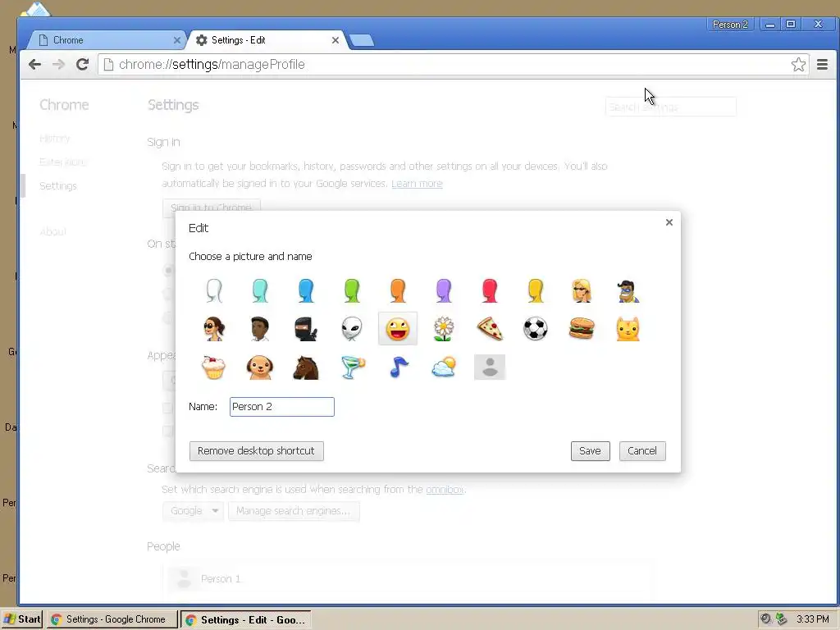The width and height of the screenshot is (840, 630).
Task: Choose the pizza slice avatar
Action: click(490, 329)
